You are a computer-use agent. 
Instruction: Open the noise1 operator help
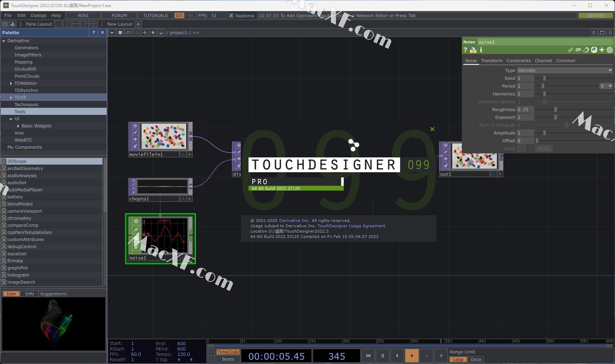point(465,50)
